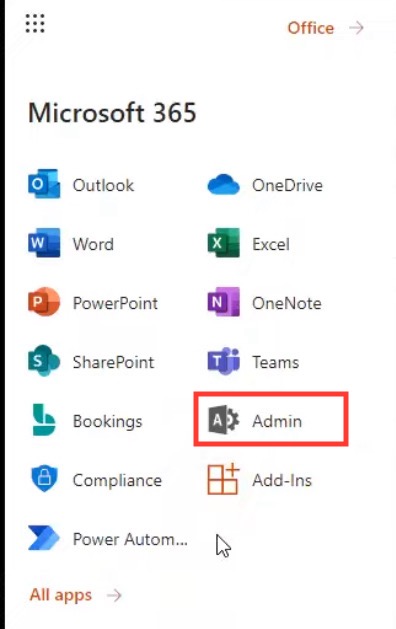Viewport: 396px width, 629px height.
Task: Select the Outlook text label
Action: [x=103, y=185]
